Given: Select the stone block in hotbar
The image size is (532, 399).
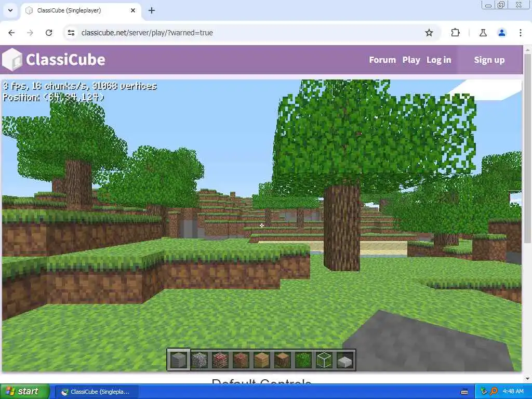Looking at the screenshot, I should pyautogui.click(x=179, y=360).
